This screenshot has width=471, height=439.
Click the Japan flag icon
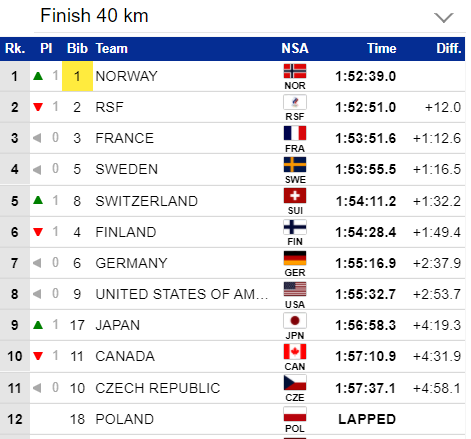[x=295, y=321]
